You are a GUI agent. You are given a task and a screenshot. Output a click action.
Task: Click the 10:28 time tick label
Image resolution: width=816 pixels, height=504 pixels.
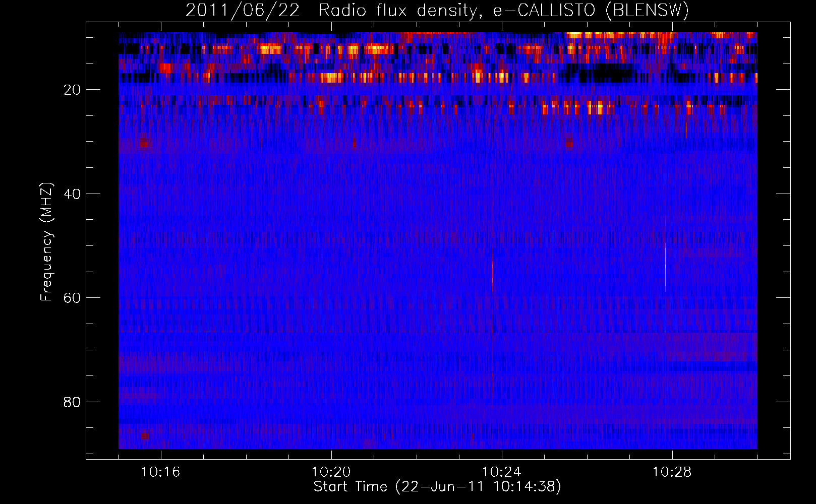click(672, 472)
